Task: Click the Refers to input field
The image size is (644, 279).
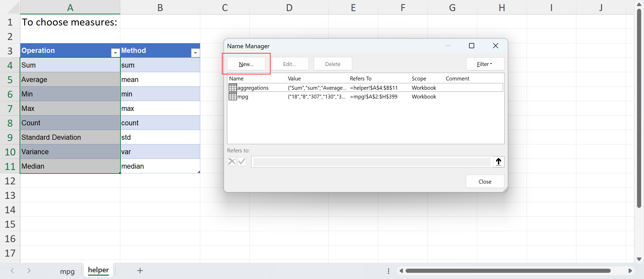Action: [x=372, y=162]
